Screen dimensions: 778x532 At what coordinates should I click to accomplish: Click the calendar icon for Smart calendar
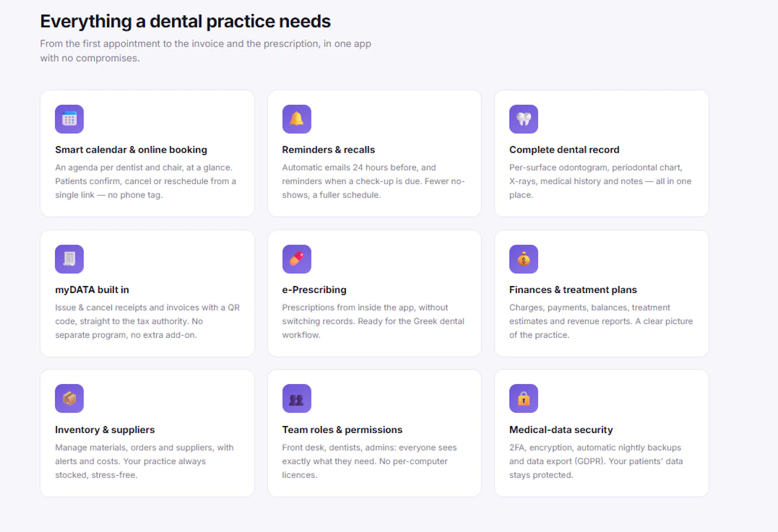(70, 119)
